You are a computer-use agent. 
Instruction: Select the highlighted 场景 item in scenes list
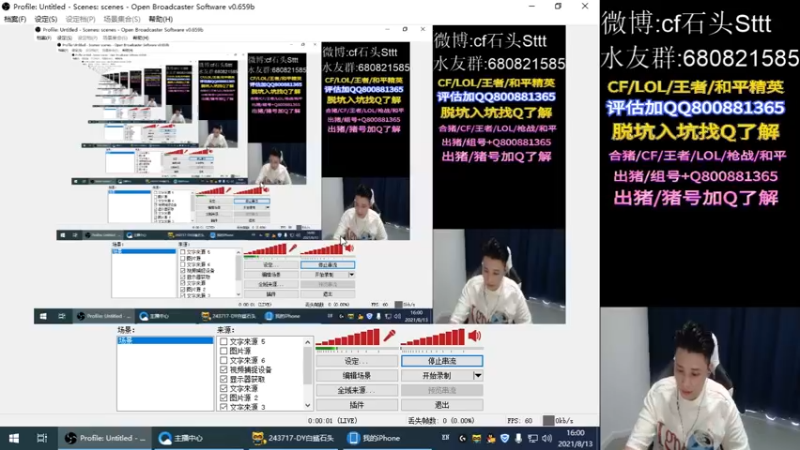pyautogui.click(x=165, y=340)
